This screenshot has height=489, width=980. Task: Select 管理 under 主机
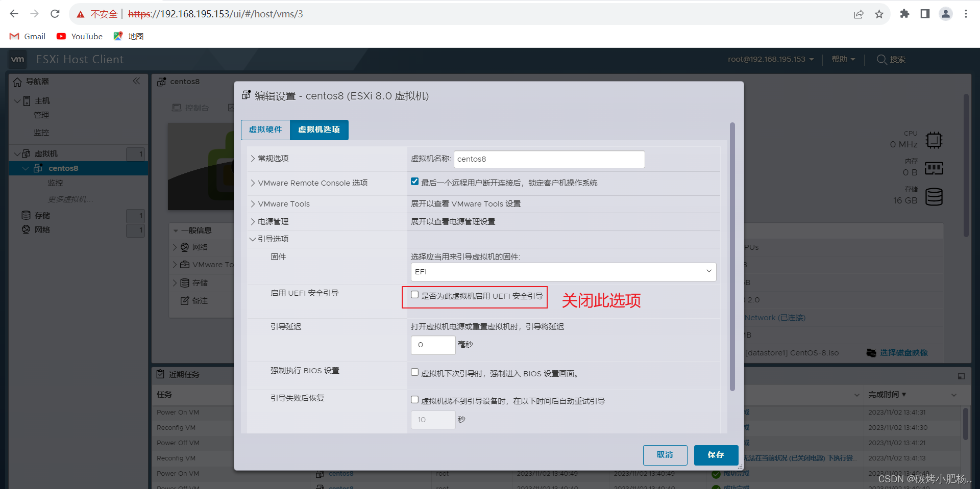click(41, 115)
